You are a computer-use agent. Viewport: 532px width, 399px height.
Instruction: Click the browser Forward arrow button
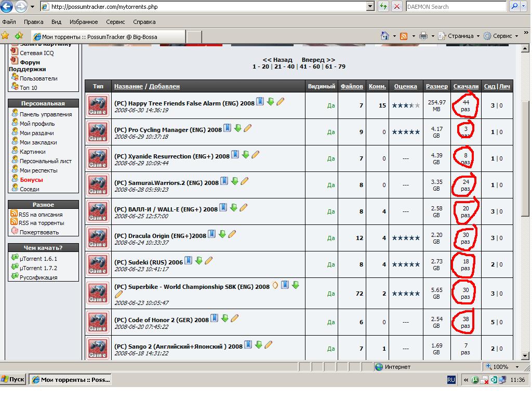[21, 6]
